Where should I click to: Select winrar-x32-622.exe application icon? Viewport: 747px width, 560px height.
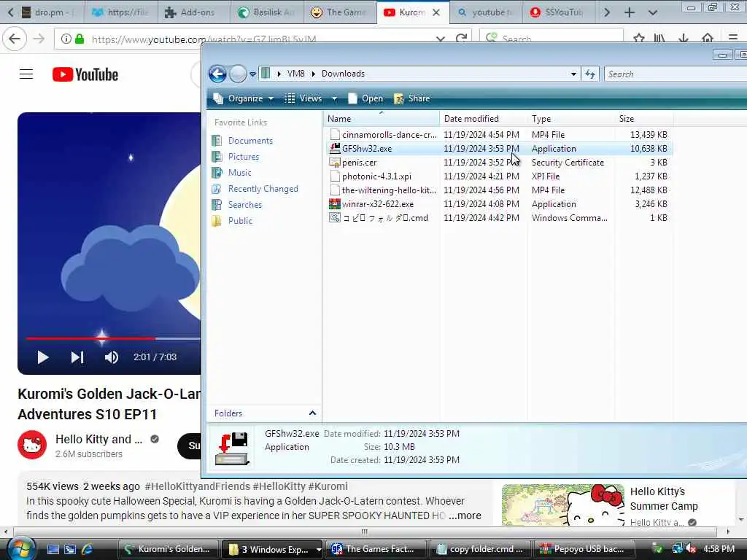(335, 204)
